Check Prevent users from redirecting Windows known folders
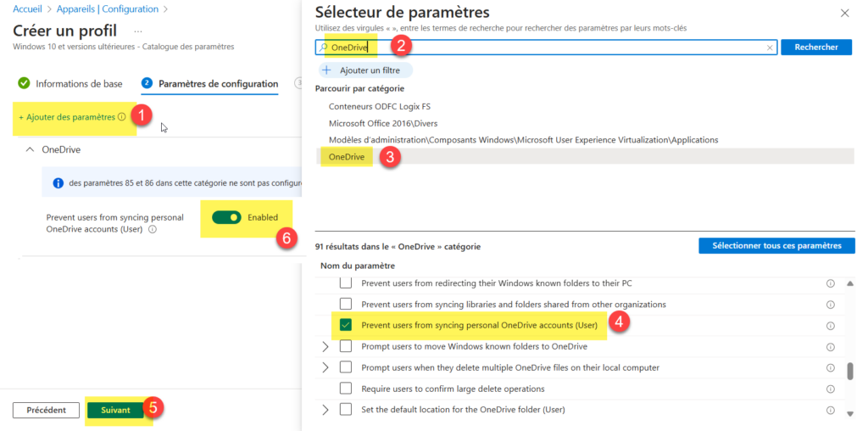Viewport: 868px width, 431px height. pyautogui.click(x=346, y=283)
